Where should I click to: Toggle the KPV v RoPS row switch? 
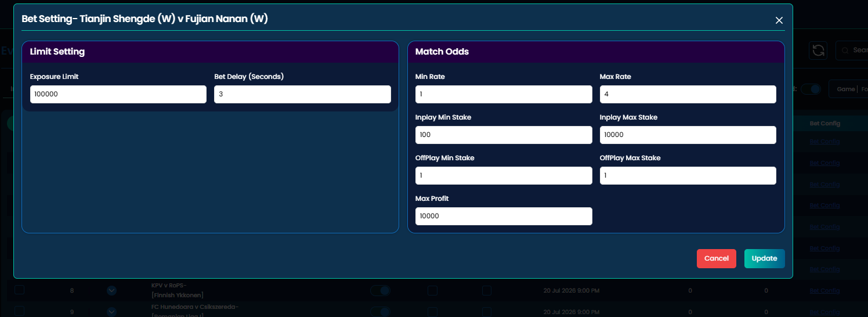[x=381, y=290]
